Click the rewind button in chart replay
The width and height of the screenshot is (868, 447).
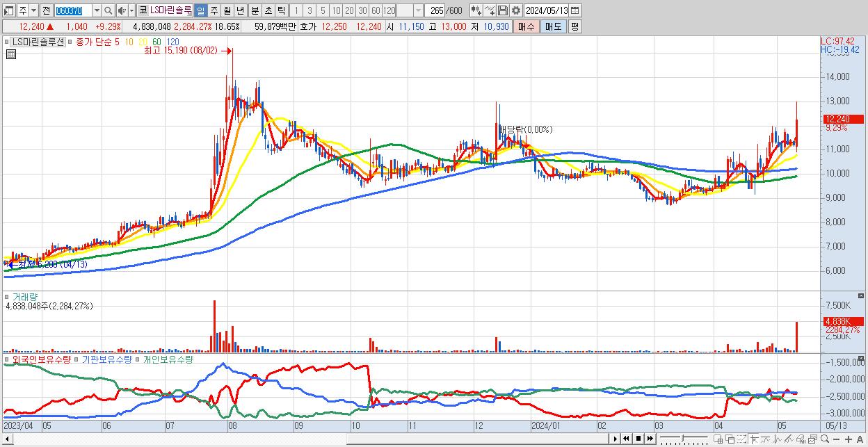pos(626,439)
